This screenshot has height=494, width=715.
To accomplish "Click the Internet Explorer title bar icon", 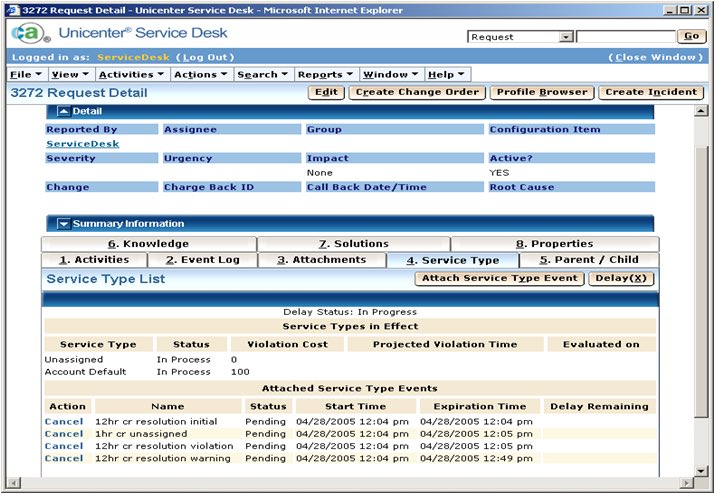I will click(x=14, y=10).
